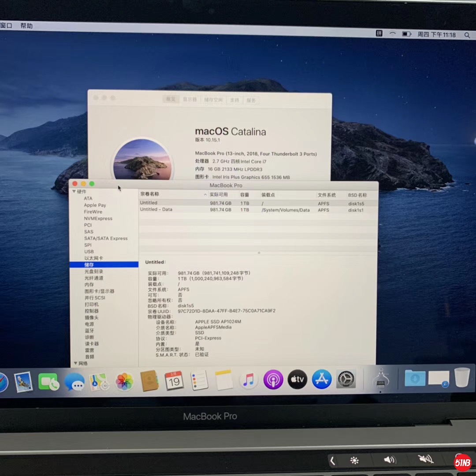Open Photos from the dock
The width and height of the screenshot is (476, 476).
coord(125,381)
